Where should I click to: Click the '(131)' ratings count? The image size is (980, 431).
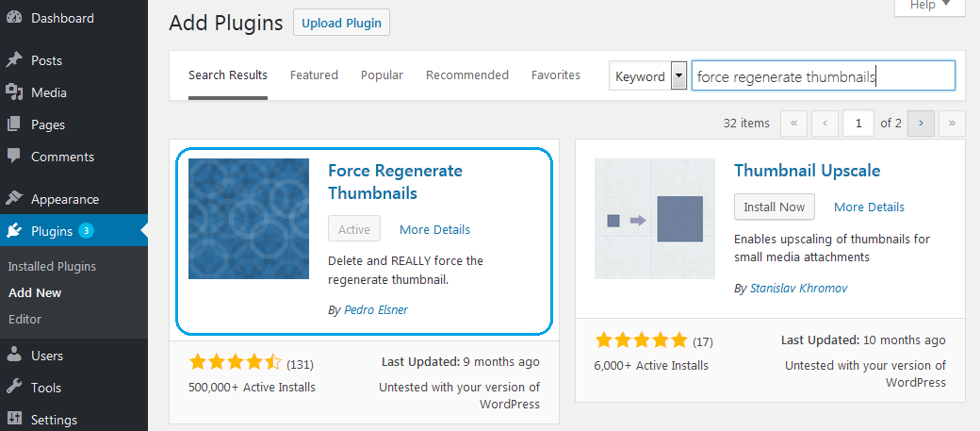click(x=300, y=364)
